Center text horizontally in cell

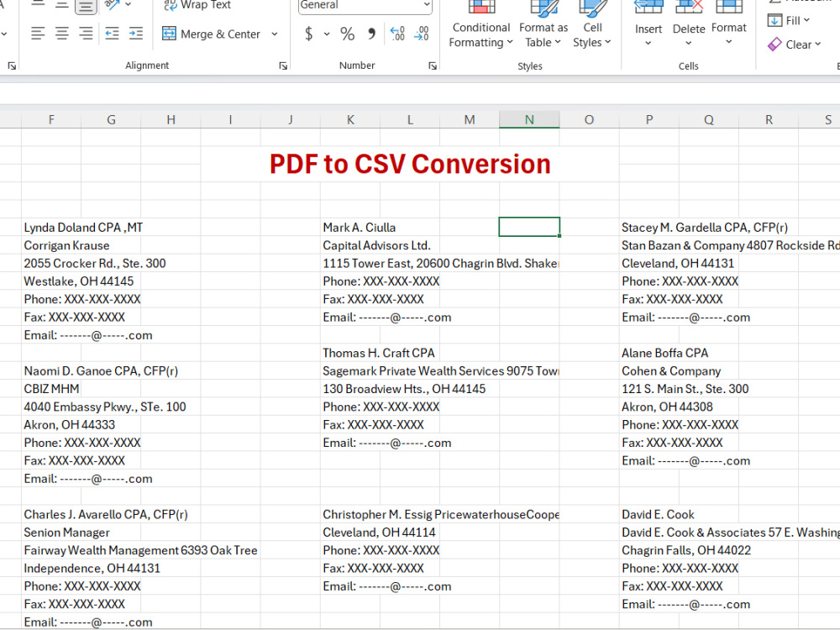(62, 34)
